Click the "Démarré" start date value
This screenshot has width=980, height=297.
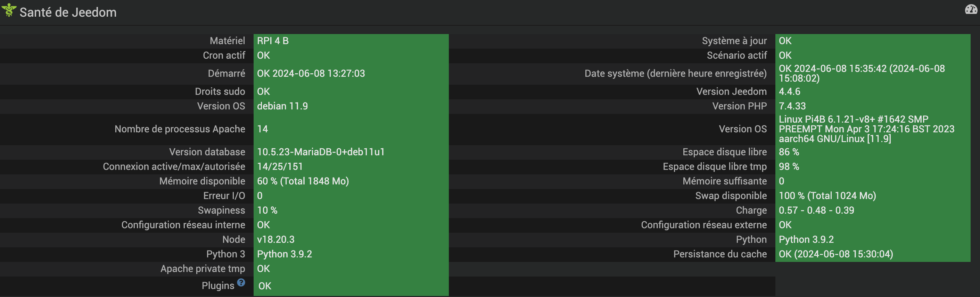pyautogui.click(x=311, y=73)
